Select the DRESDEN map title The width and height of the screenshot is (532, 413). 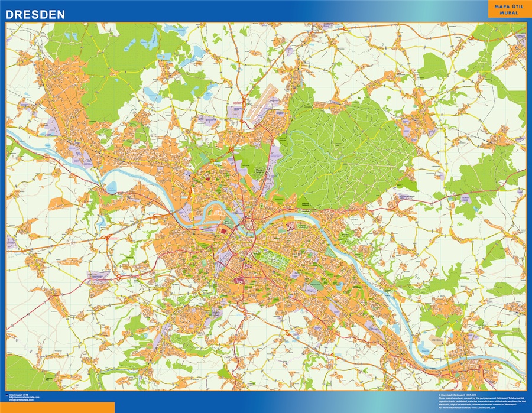tap(35, 14)
